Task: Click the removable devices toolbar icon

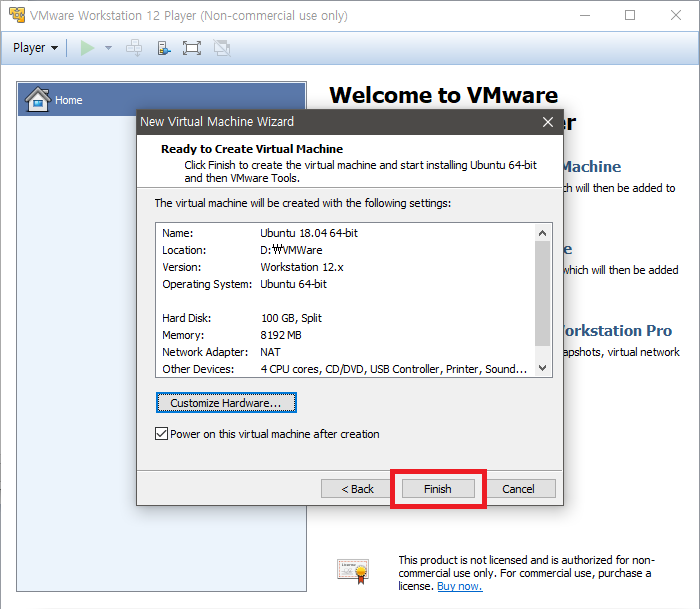Action: (x=164, y=48)
